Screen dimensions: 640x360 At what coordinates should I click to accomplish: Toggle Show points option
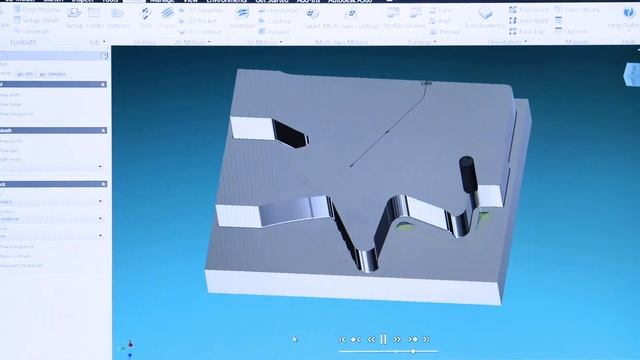[11, 141]
